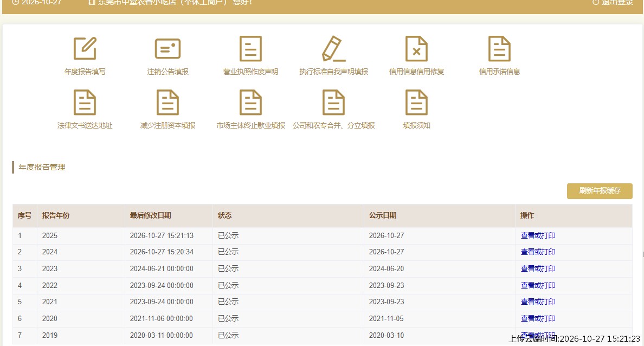Click the publication date 2024-06-20
Screen dimensions: 644x346
387,269
